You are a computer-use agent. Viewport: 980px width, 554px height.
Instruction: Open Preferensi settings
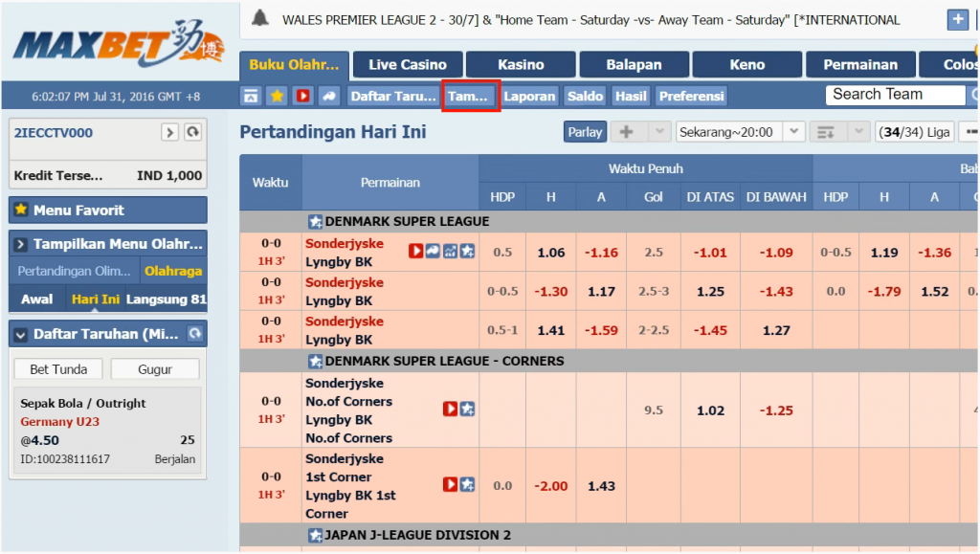(x=691, y=97)
